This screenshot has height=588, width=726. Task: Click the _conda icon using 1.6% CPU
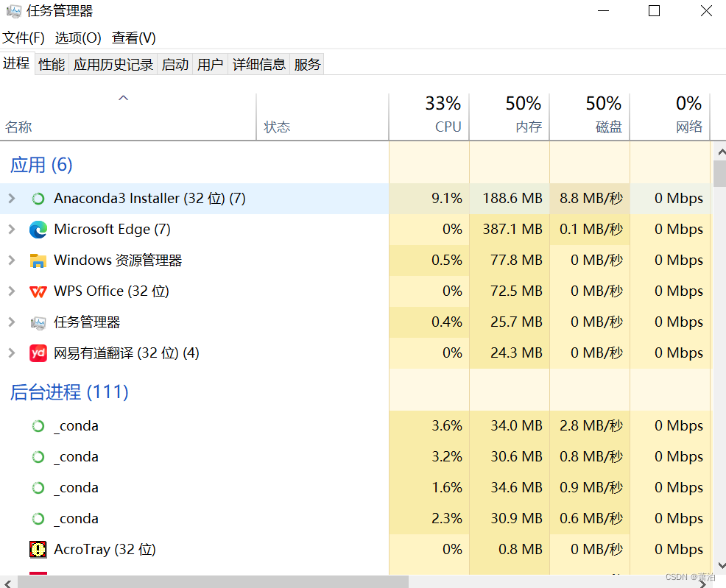pos(38,488)
